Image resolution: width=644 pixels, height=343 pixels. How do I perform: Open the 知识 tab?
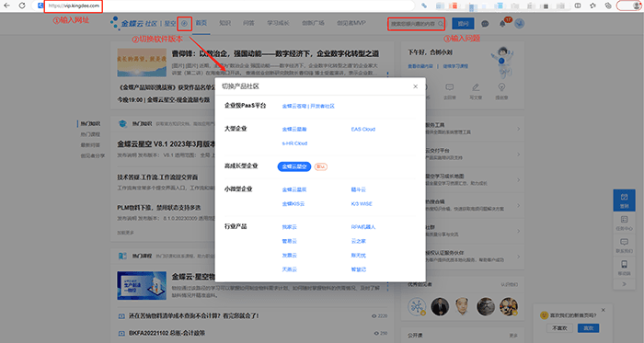pos(224,23)
